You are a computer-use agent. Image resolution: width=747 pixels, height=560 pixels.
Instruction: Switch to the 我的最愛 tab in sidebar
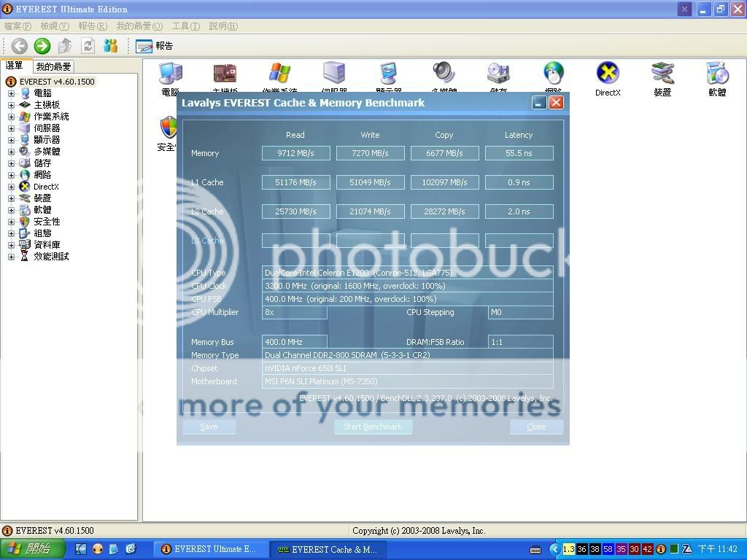click(53, 66)
